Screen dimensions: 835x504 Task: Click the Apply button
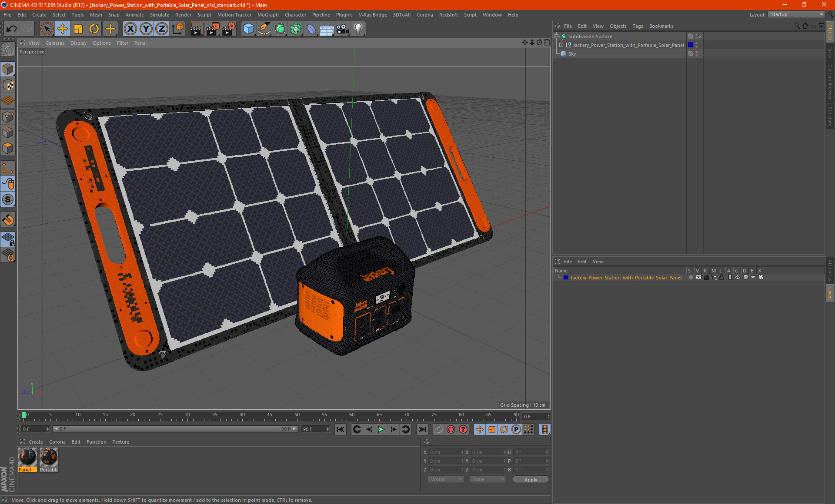[531, 480]
